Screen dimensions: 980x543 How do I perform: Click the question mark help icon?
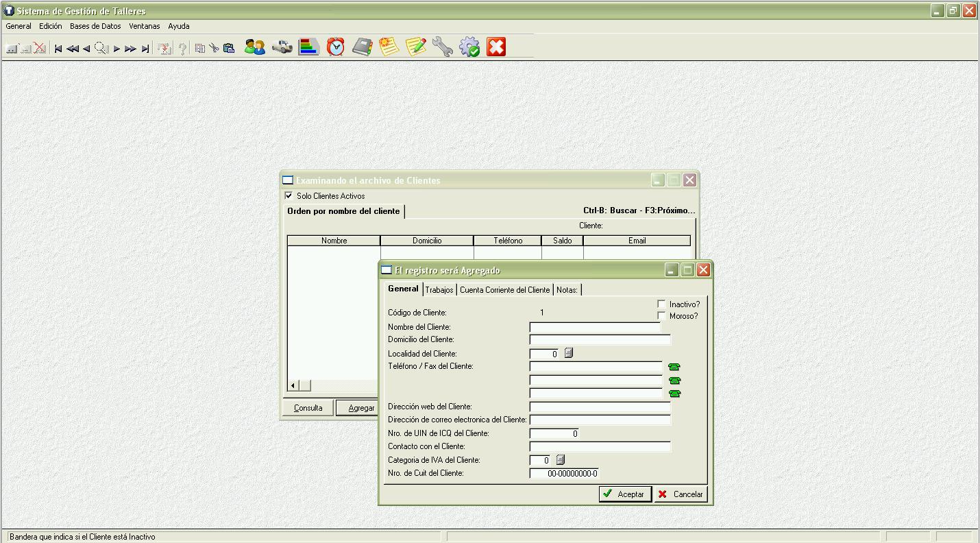pos(182,48)
